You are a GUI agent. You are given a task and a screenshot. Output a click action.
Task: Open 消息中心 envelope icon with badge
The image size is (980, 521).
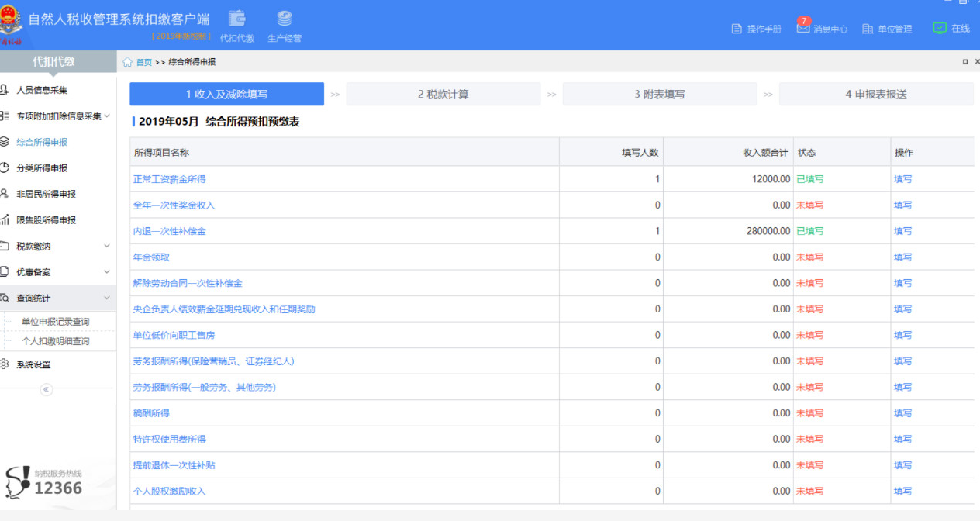point(803,26)
